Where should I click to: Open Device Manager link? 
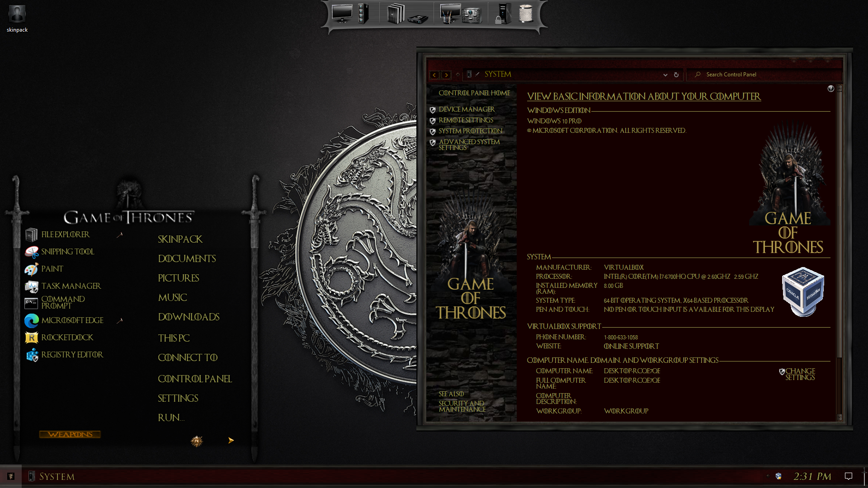(x=467, y=109)
